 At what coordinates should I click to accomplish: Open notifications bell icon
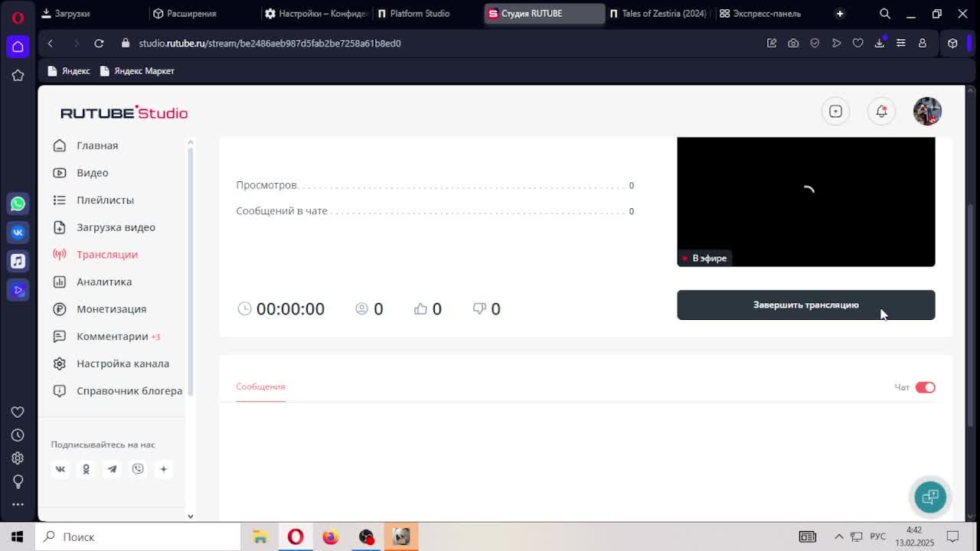[x=881, y=112]
